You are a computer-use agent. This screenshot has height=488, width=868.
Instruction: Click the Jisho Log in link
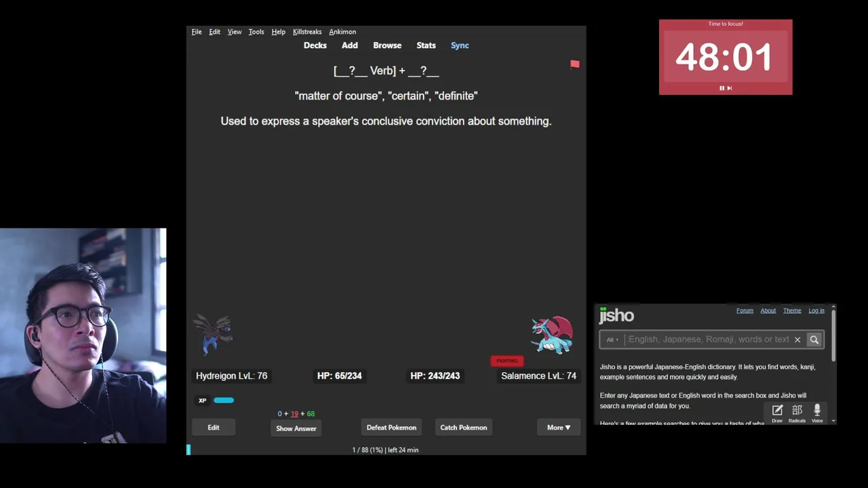(816, 310)
